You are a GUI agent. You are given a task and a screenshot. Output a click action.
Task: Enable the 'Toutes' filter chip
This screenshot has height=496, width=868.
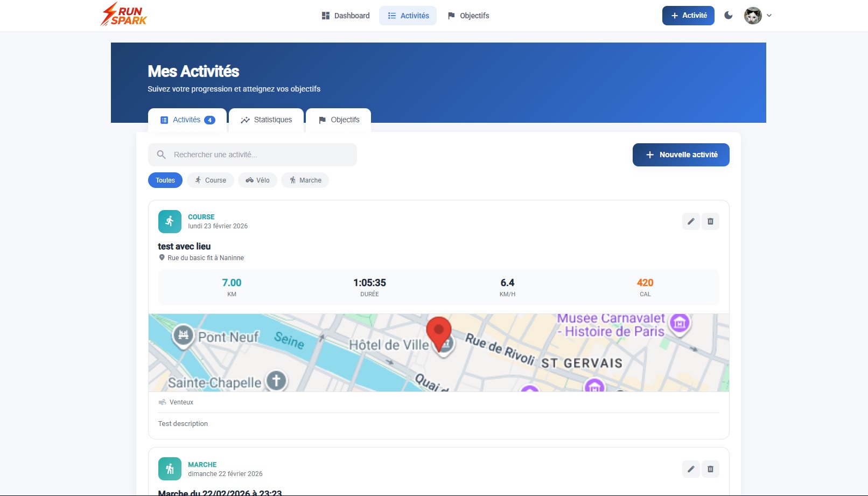pyautogui.click(x=165, y=180)
